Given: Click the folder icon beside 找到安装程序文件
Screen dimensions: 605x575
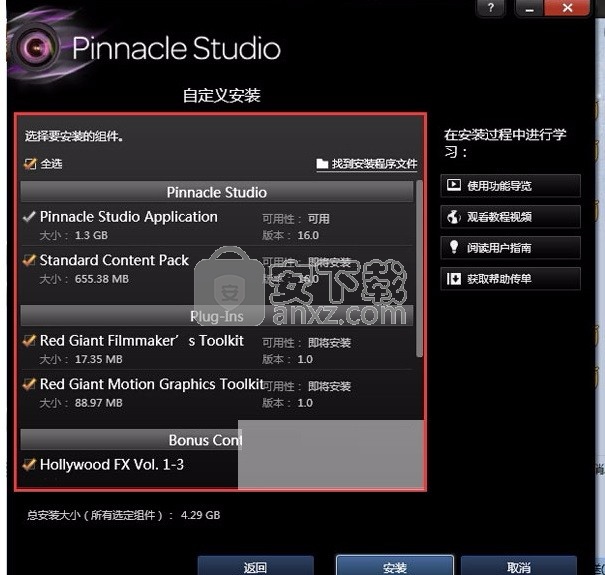Looking at the screenshot, I should tap(322, 164).
